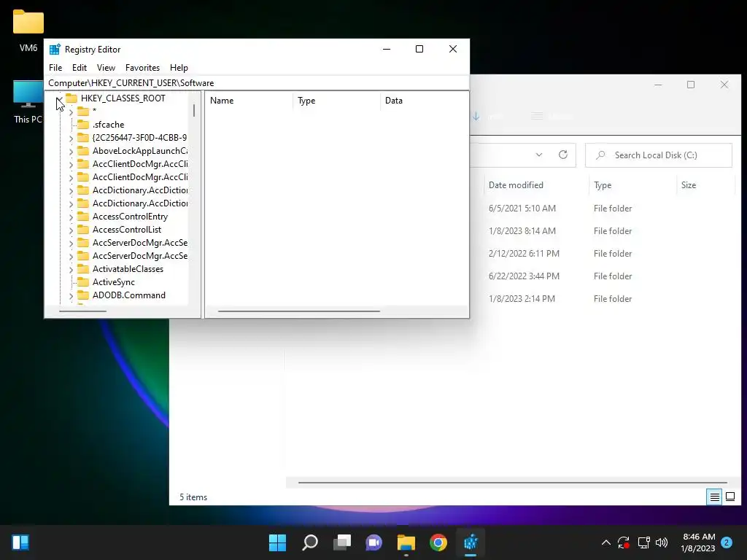Click the tree pane horizontal scrollbar

coord(83,311)
